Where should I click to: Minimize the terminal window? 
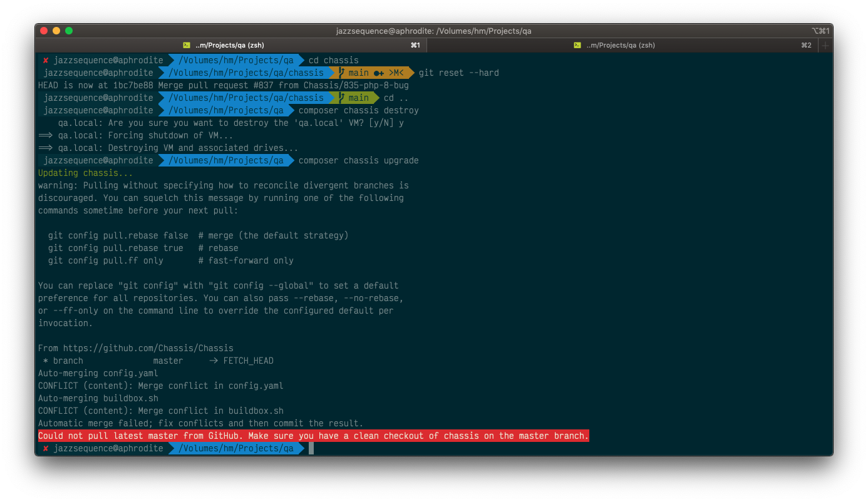click(x=56, y=31)
